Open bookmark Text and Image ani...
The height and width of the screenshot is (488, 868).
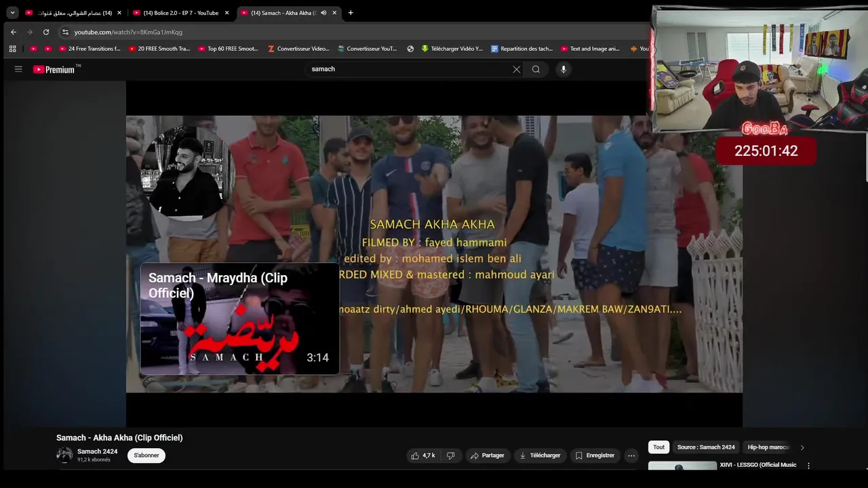point(591,49)
